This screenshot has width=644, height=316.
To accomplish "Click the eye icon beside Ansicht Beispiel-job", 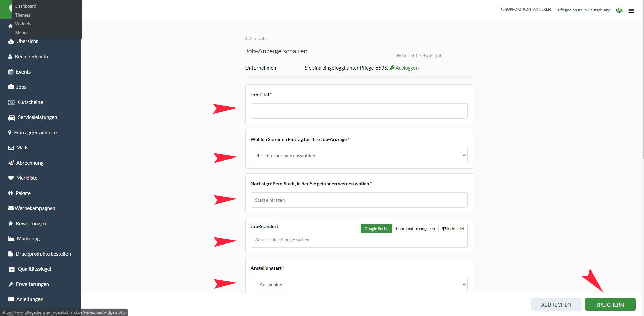I will click(x=398, y=56).
